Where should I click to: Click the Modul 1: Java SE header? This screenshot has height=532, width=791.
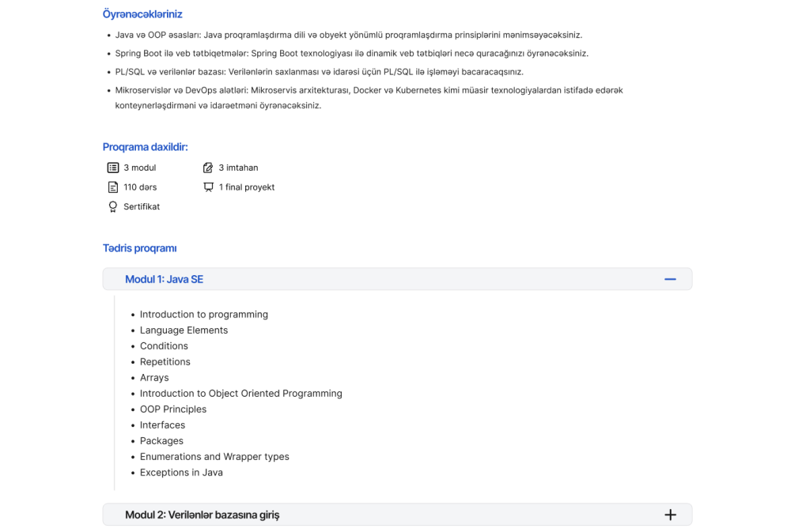click(x=165, y=279)
